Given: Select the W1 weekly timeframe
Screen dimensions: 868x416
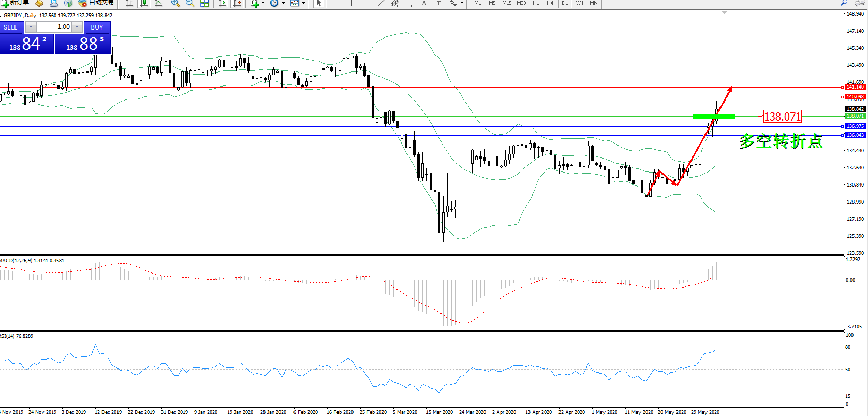Looking at the screenshot, I should click(x=579, y=3).
